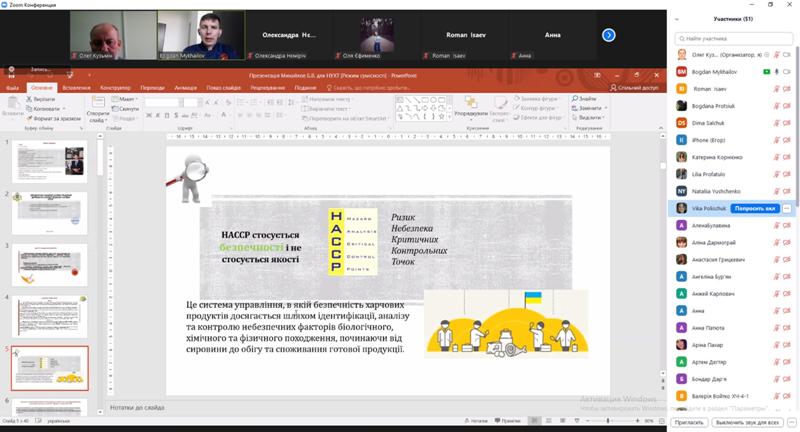
Task: Toggle the notes pane via Примітки in status bar
Action: tap(508, 421)
